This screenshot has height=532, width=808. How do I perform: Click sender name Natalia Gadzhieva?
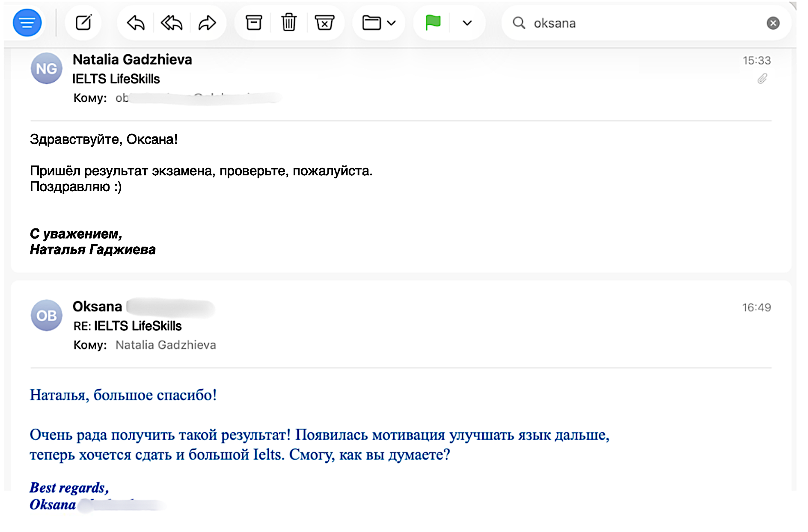[132, 59]
